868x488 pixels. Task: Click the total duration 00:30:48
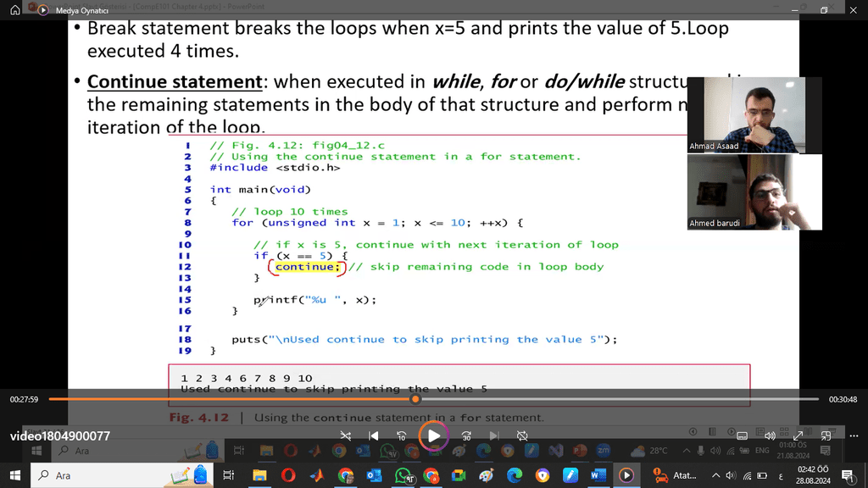(x=843, y=400)
